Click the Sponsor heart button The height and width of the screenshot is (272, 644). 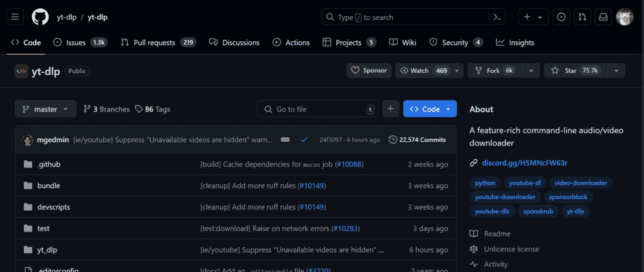pyautogui.click(x=369, y=70)
